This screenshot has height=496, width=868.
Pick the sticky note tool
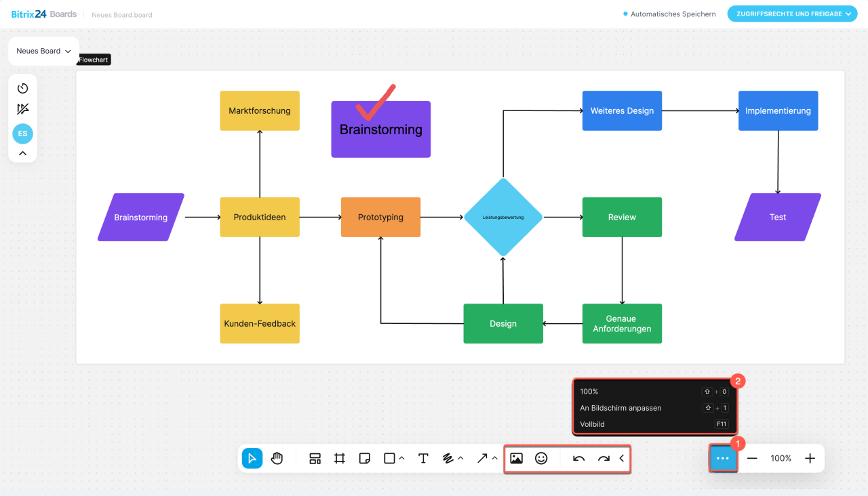[364, 459]
